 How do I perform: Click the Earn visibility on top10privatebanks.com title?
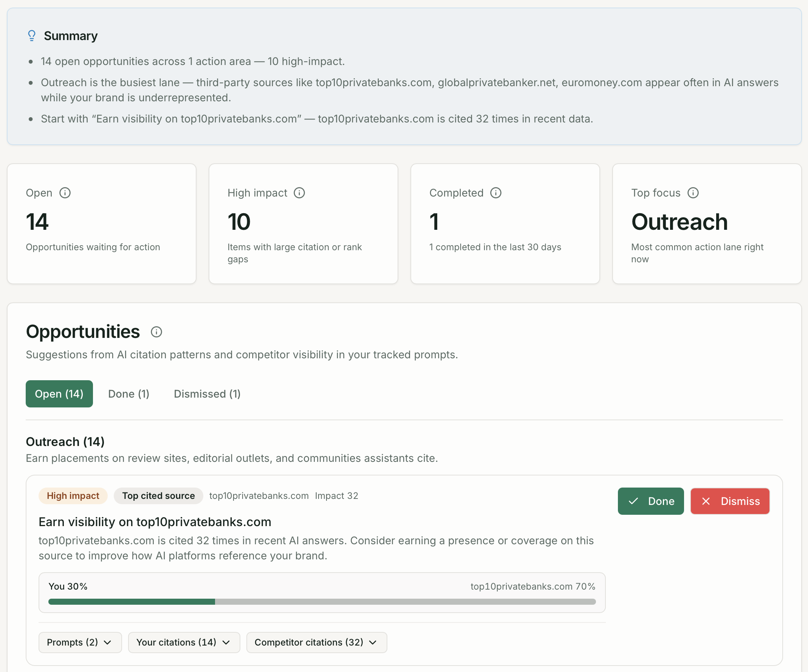point(155,522)
